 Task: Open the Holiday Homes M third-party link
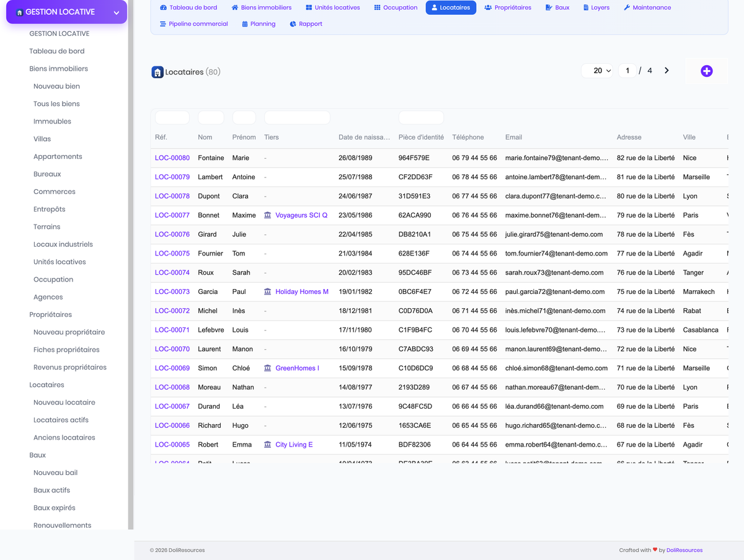click(302, 291)
